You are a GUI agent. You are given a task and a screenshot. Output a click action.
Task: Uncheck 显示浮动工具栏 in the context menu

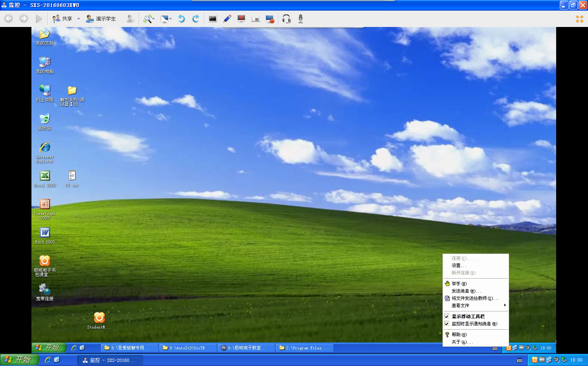tap(468, 317)
